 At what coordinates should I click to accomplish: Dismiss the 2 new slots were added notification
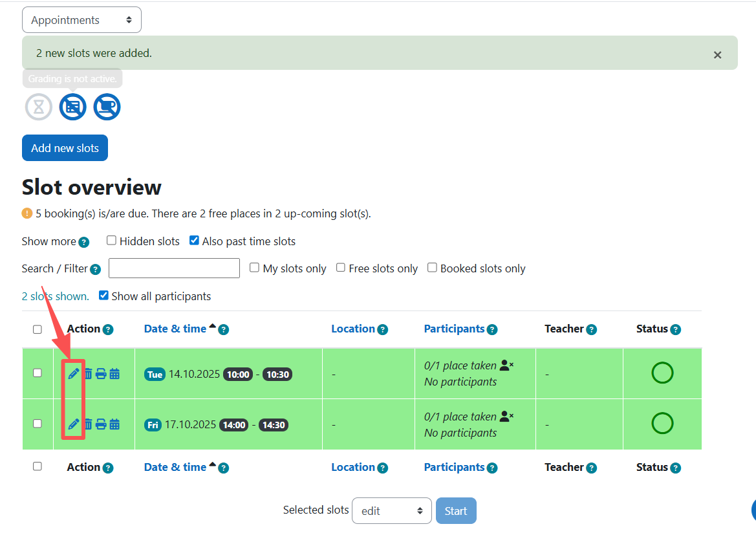pos(717,55)
